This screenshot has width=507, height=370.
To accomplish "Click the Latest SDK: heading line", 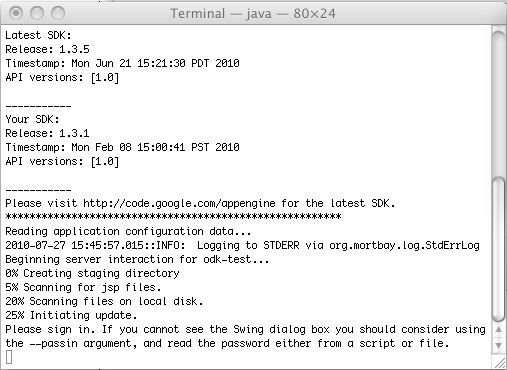I will pyautogui.click(x=38, y=35).
